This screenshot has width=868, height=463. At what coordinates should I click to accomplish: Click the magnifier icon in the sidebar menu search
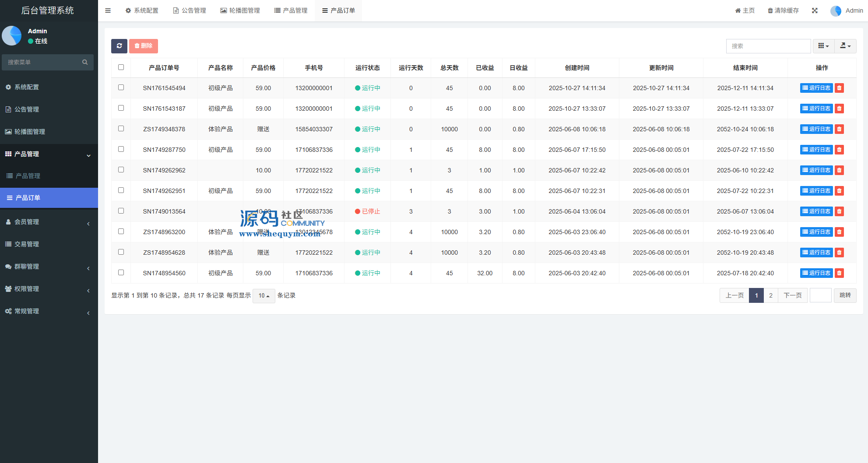(85, 62)
